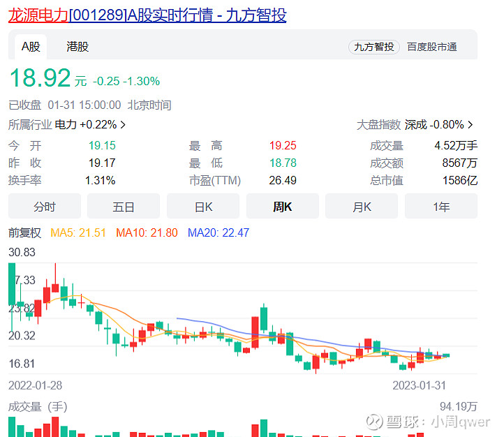Click the 最高 value 19.25
Screen dimensions: 504x437
(283, 146)
